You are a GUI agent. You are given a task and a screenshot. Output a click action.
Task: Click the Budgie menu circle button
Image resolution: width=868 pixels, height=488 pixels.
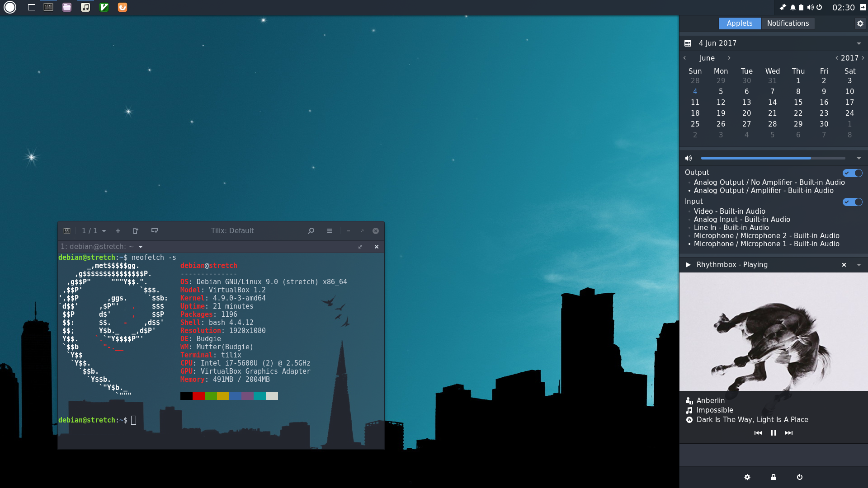10,7
